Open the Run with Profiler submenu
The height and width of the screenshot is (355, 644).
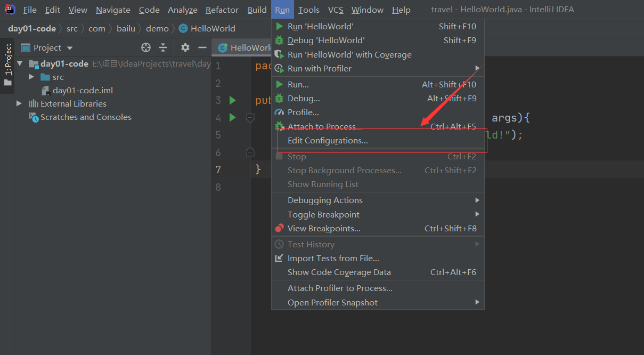[x=378, y=68]
